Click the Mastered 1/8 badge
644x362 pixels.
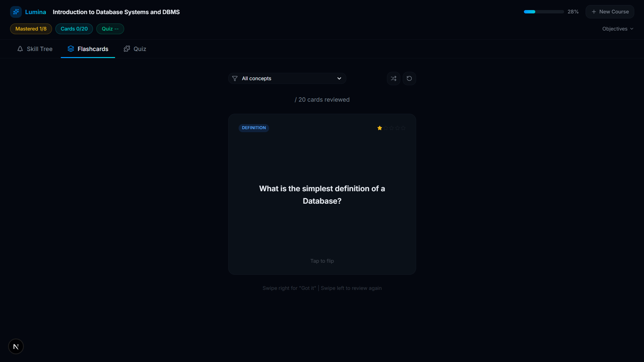(31, 29)
